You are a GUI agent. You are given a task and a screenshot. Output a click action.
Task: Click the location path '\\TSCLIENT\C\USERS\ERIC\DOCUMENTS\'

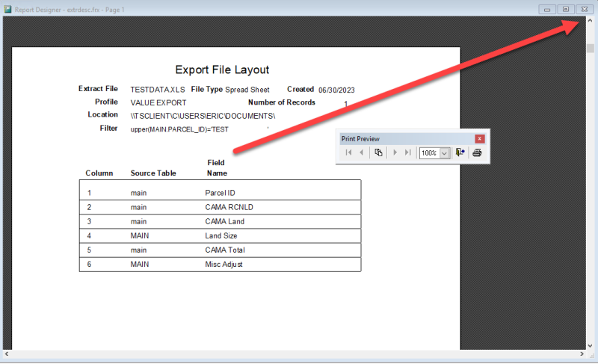(x=203, y=116)
